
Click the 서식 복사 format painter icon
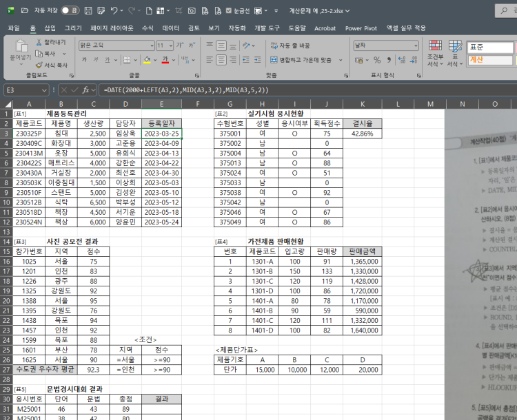[39, 65]
